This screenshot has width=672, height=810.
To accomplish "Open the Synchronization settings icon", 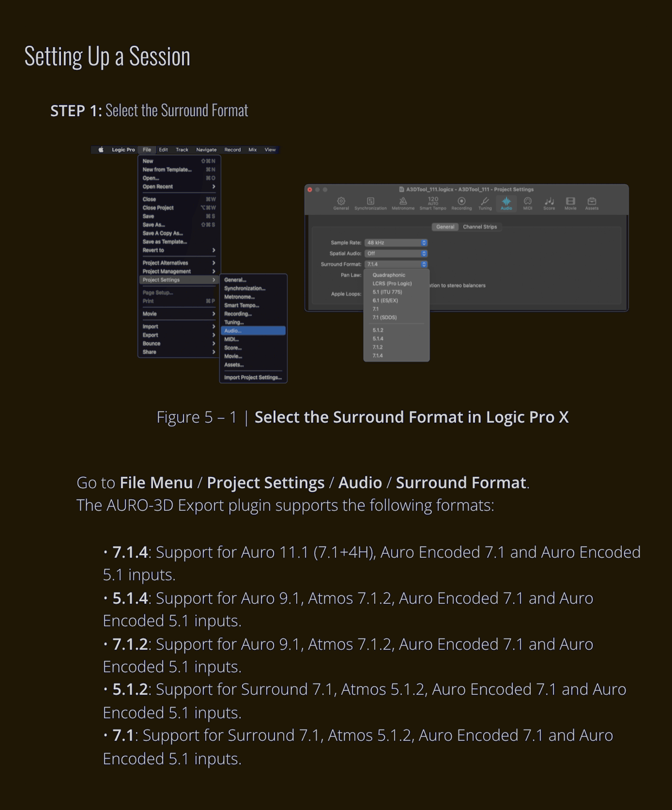I will click(371, 203).
